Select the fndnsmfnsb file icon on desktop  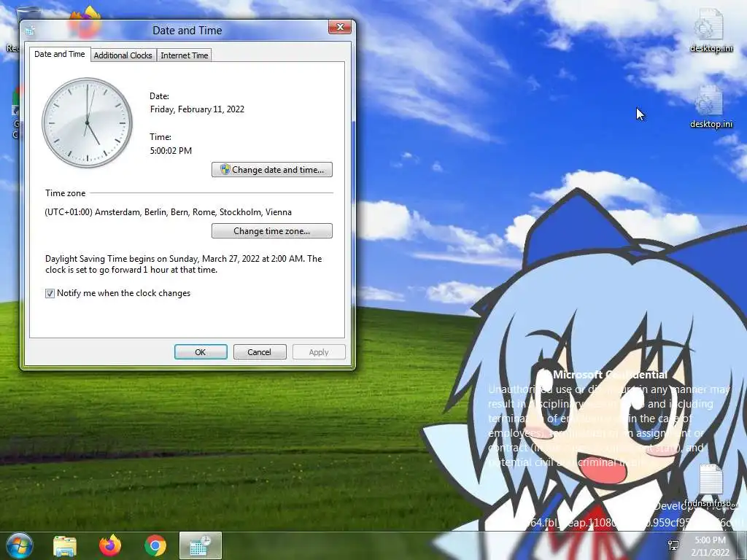tap(711, 485)
